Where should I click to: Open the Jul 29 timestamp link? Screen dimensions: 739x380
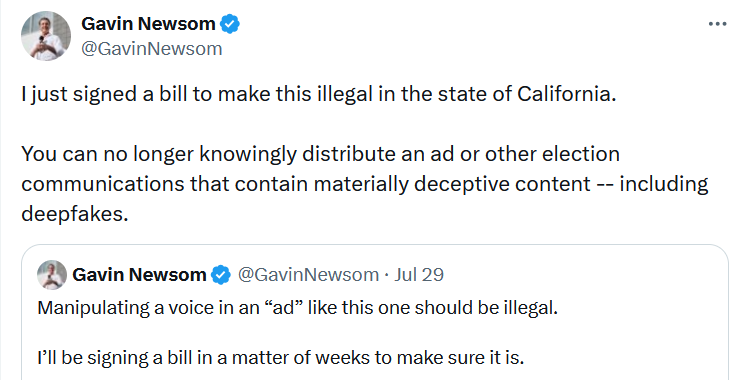419,275
